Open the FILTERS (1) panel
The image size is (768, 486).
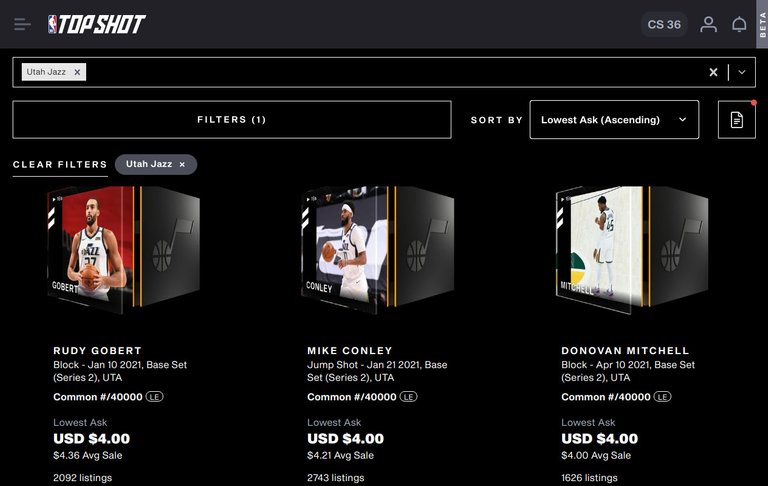tap(232, 120)
